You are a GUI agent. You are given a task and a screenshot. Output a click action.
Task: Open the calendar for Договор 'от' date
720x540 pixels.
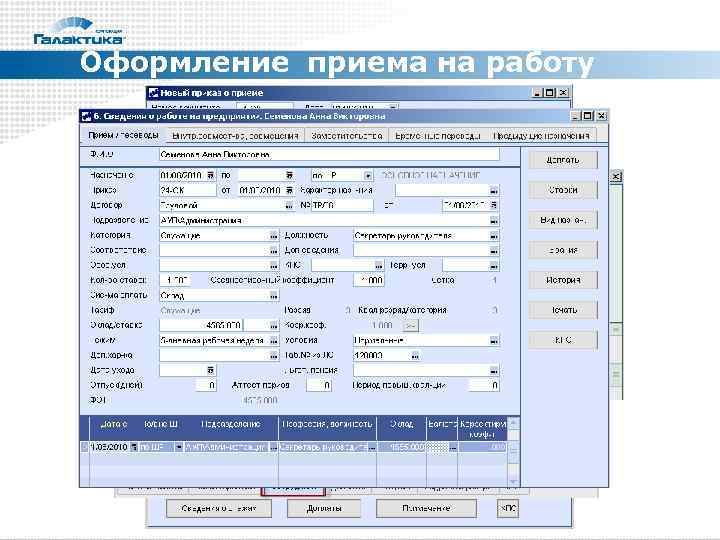click(494, 205)
